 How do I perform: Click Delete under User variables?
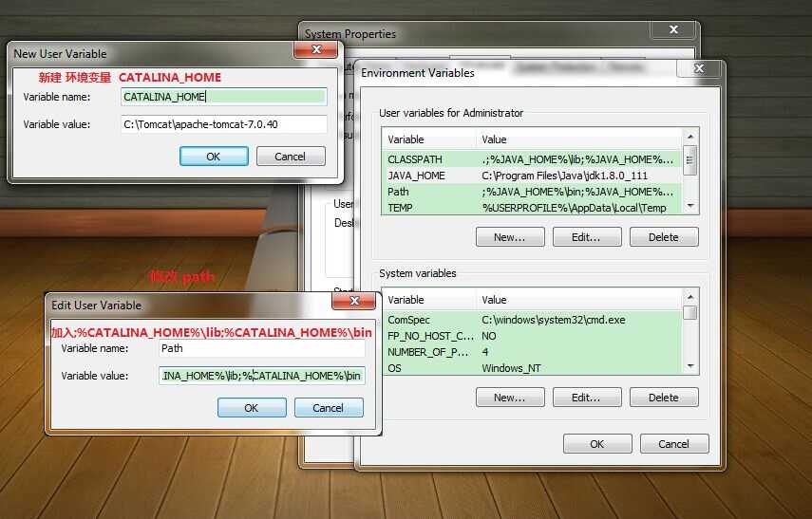(x=664, y=237)
